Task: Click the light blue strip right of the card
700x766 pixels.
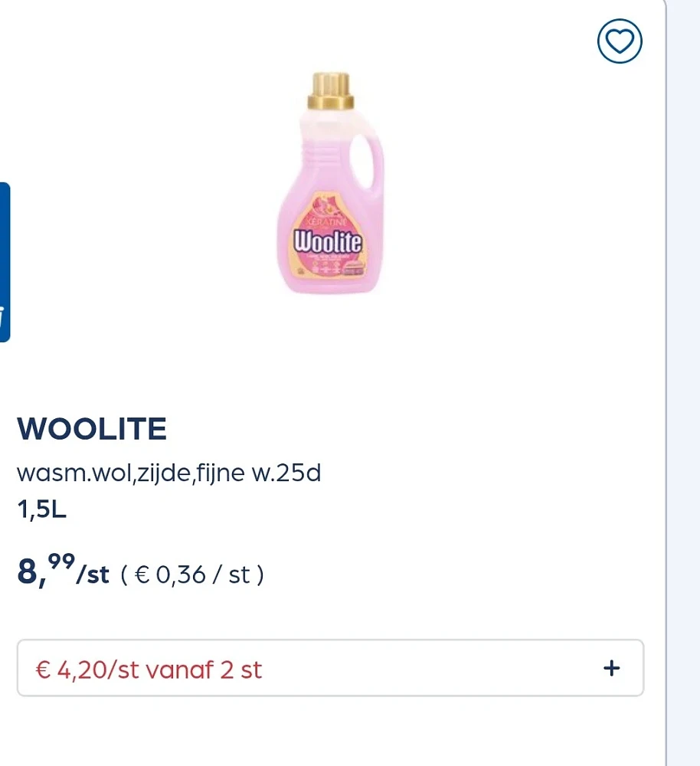Action: pos(683,383)
